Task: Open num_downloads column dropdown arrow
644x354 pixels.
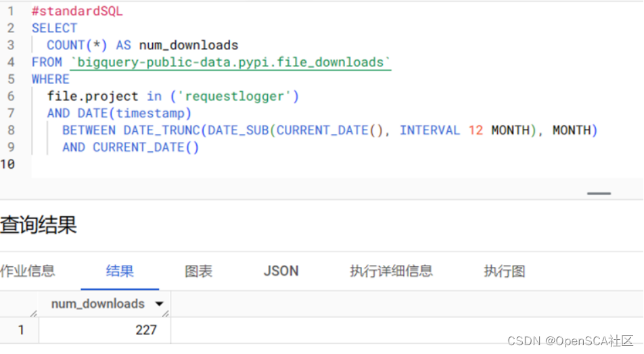Action: [x=159, y=304]
